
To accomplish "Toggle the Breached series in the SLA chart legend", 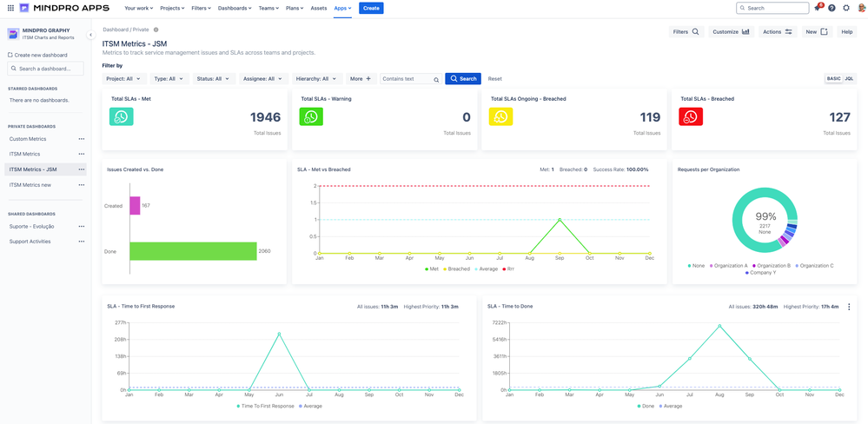I will 455,269.
